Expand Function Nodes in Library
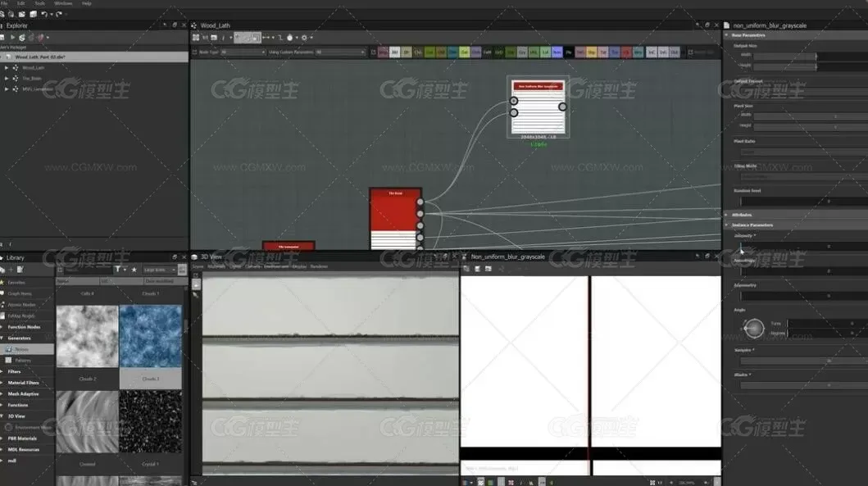The width and height of the screenshot is (868, 486). (x=2, y=327)
